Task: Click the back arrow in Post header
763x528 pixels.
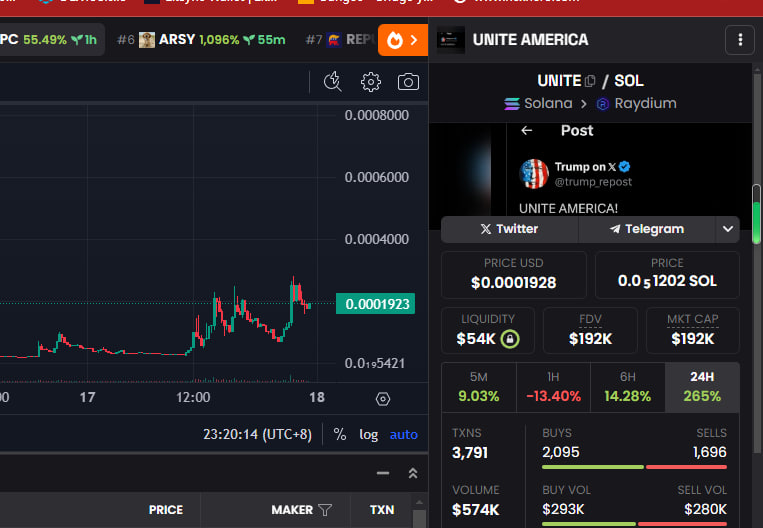Action: (x=527, y=130)
